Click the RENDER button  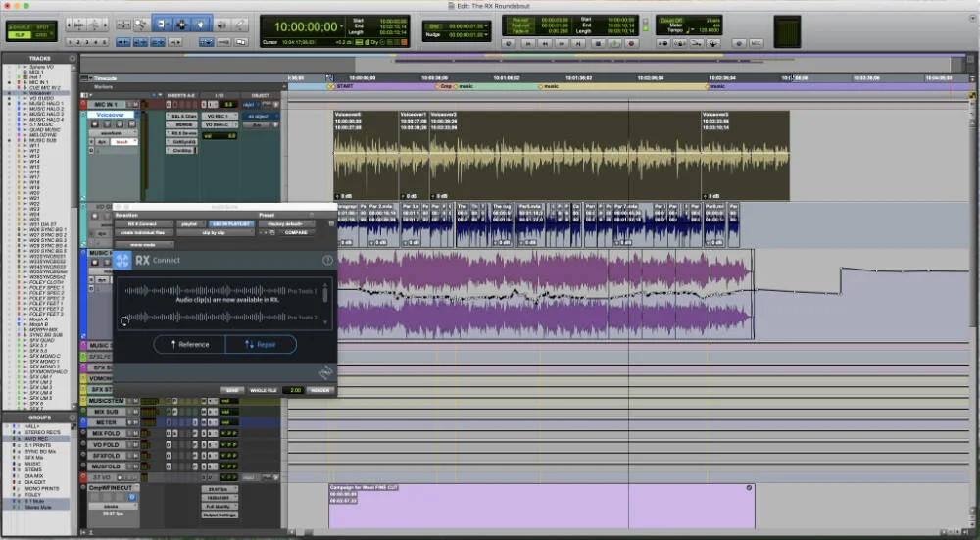click(320, 390)
